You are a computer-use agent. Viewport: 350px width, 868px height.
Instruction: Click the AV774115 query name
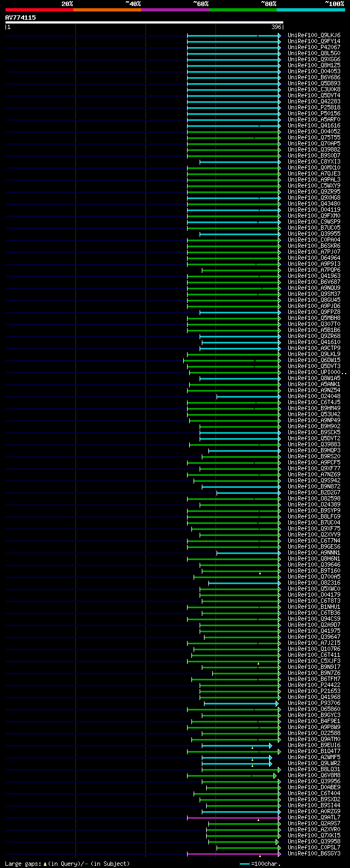click(x=21, y=18)
